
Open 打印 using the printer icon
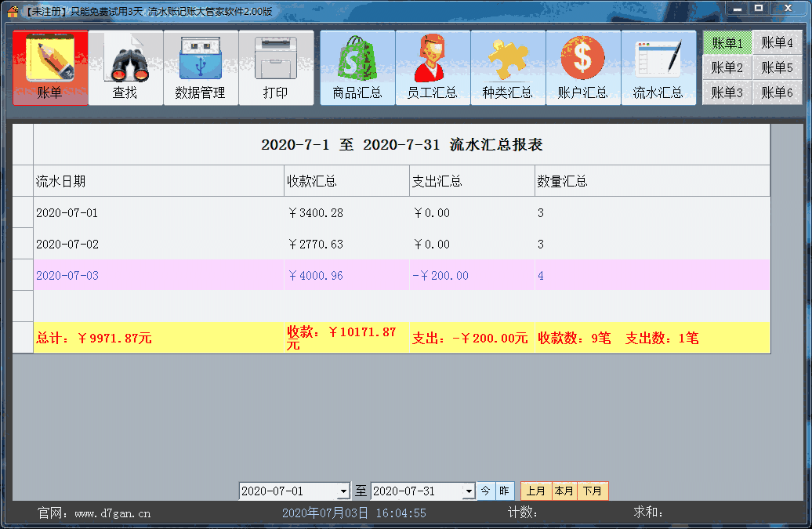(x=276, y=67)
